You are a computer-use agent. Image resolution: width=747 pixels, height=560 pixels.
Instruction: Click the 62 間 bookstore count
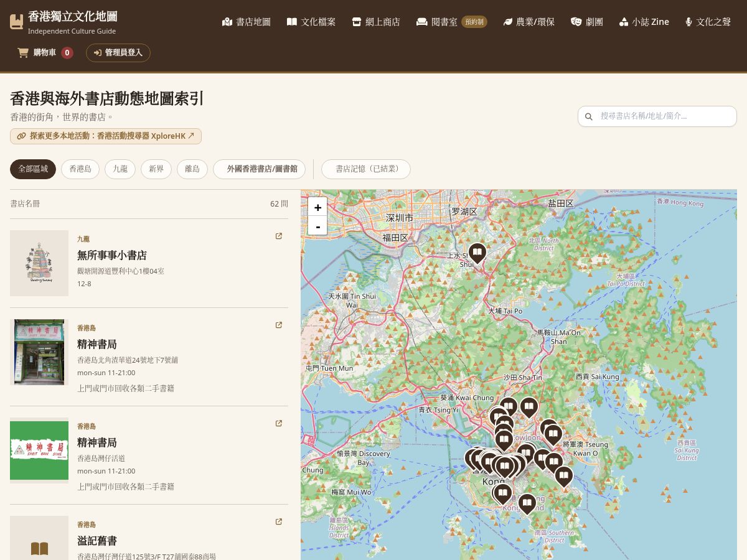[x=279, y=203]
